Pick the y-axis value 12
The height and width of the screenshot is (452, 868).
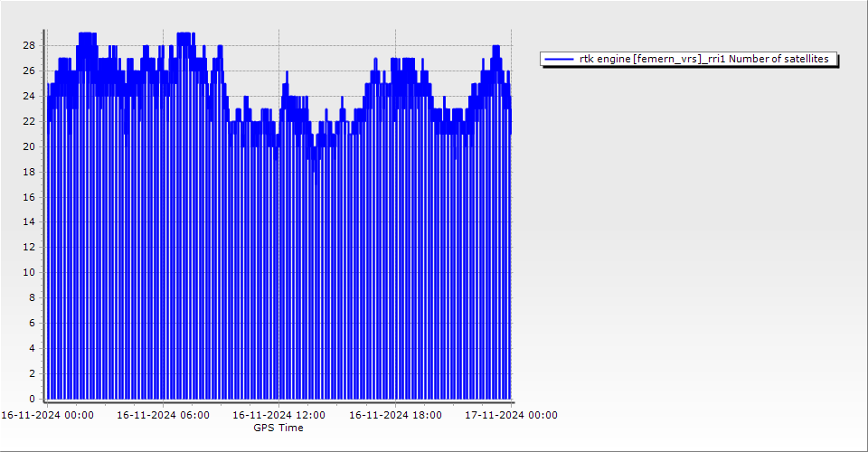pos(29,247)
